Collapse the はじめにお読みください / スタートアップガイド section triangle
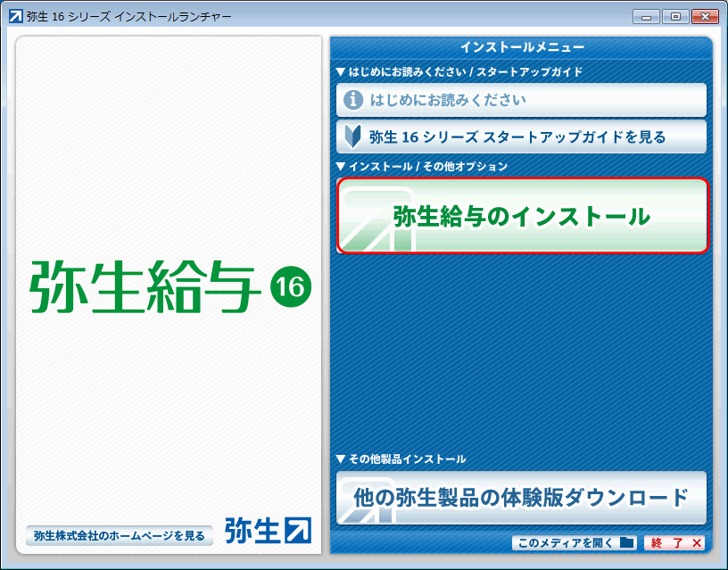The width and height of the screenshot is (728, 570). pyautogui.click(x=341, y=72)
